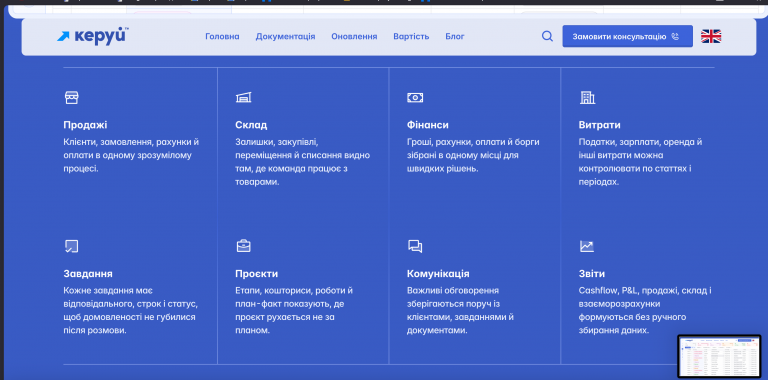Click the text starting 'Податки, зарплати, оренда'
This screenshot has height=380, width=768.
[641, 162]
